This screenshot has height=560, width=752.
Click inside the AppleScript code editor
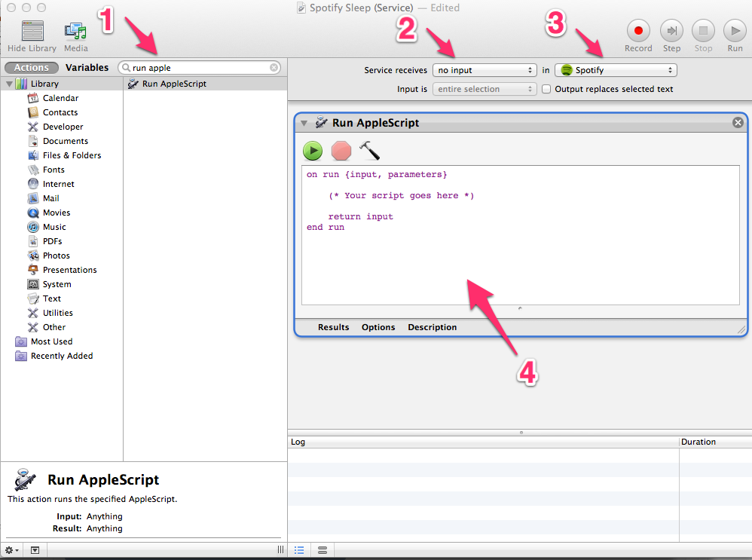tap(521, 235)
